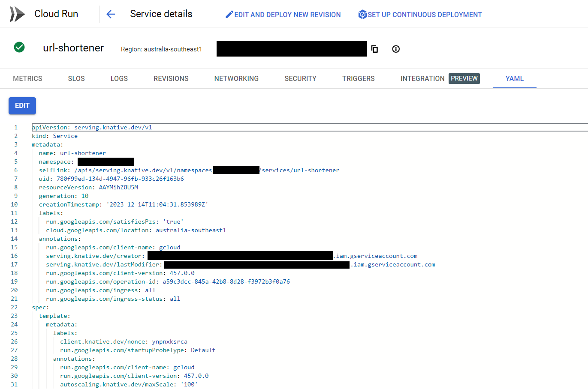Click the uid value 780f99ed-134d-4947
Viewport: 588px width, 389px height.
coord(120,179)
